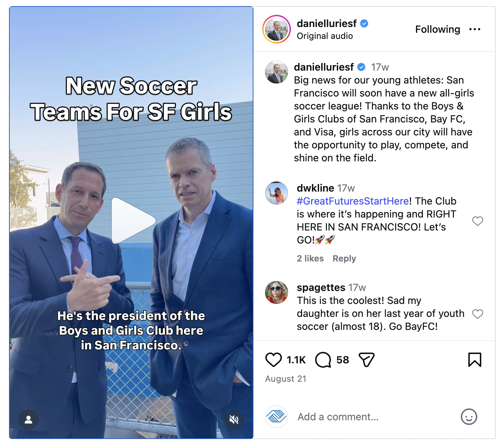The image size is (504, 448).
Task: Save the post with bookmark icon
Action: 475,360
